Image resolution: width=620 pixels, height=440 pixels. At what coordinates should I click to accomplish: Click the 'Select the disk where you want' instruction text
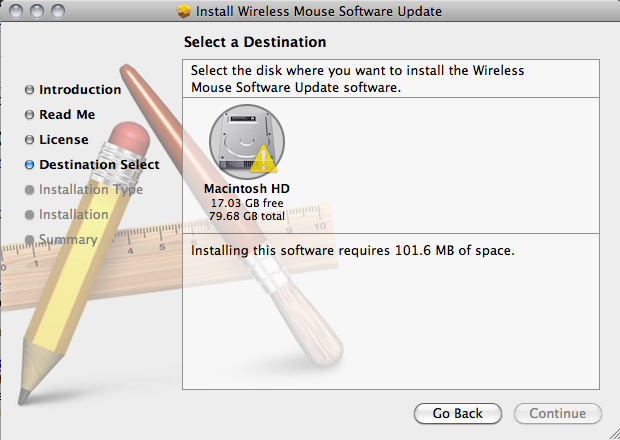tap(357, 79)
